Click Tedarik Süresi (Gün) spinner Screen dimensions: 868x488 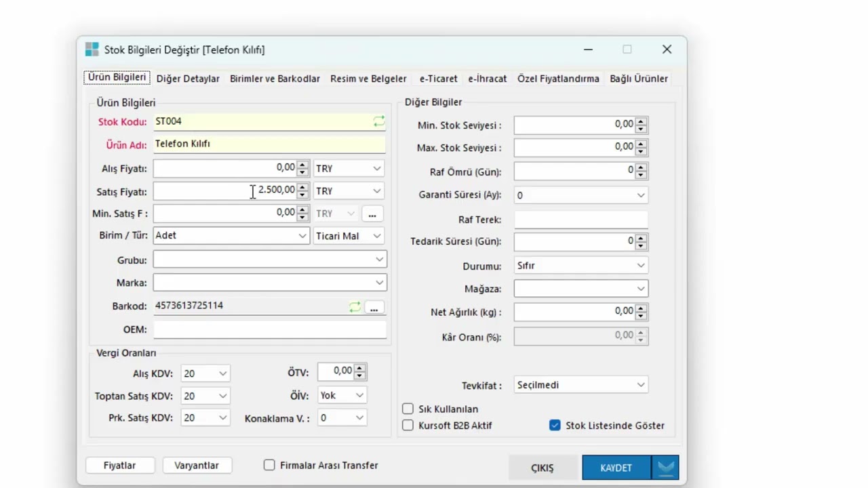click(x=641, y=241)
